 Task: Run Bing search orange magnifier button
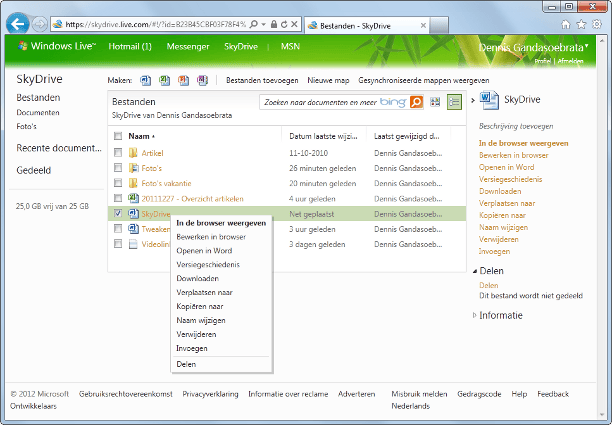(x=416, y=102)
